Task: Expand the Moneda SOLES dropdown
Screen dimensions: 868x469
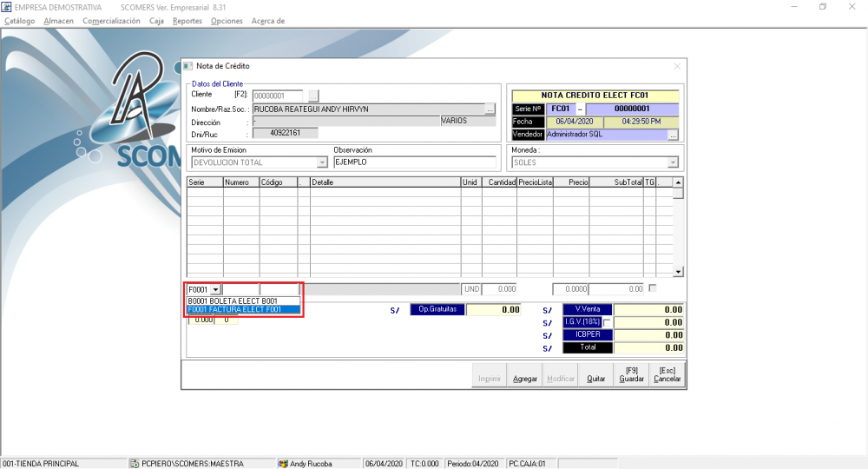Action: pos(673,162)
